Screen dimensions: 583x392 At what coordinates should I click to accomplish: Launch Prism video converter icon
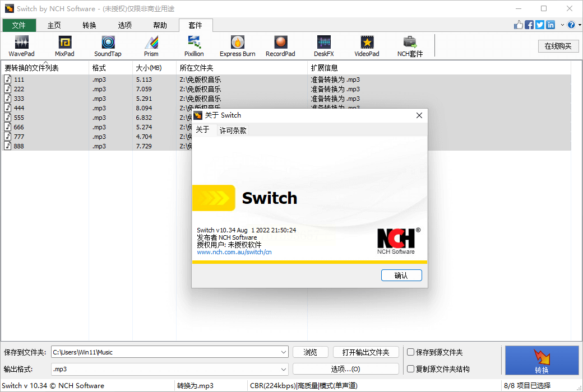coord(151,46)
